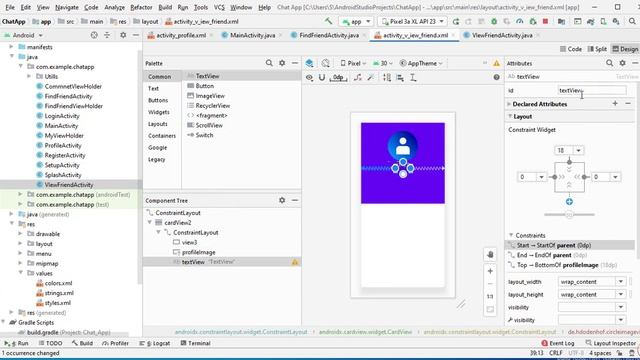The width and height of the screenshot is (640, 360).
Task: Click the textView warning icon in Component Tree
Action: (295, 262)
